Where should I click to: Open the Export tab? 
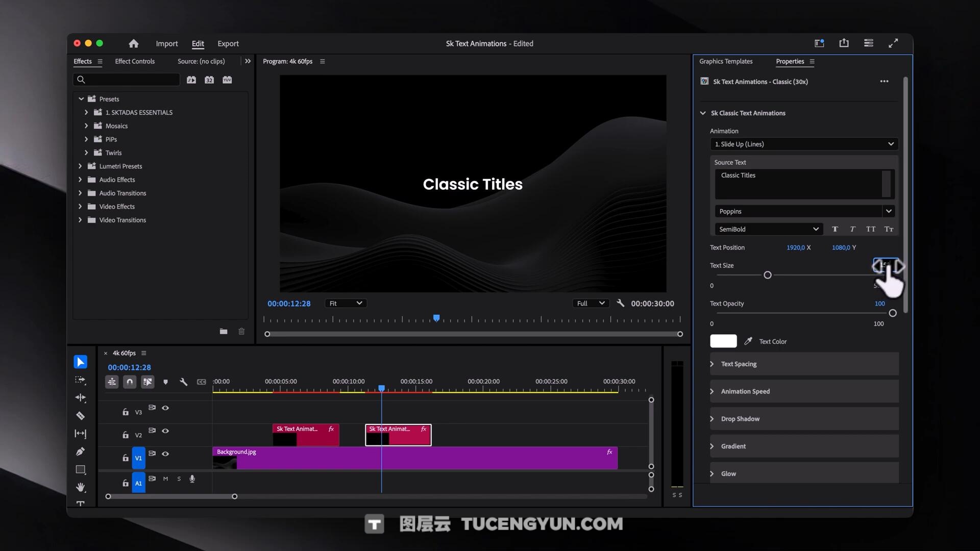tap(228, 44)
